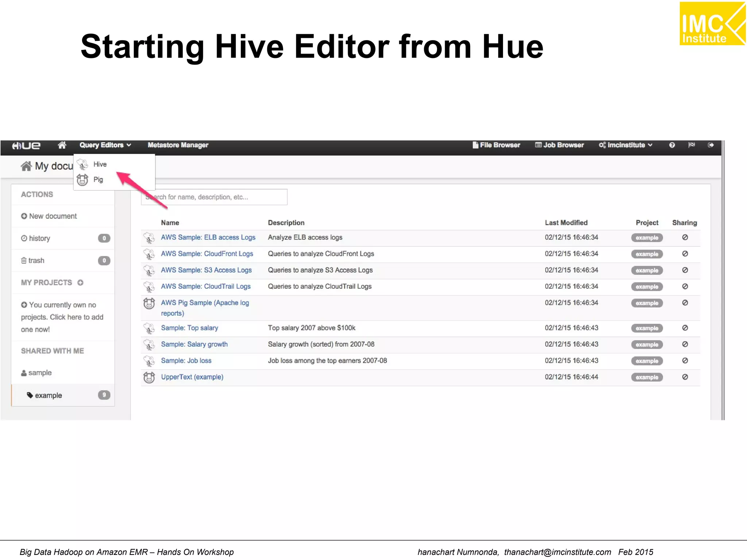Click example tag on CloudFront Logs row

tap(647, 254)
